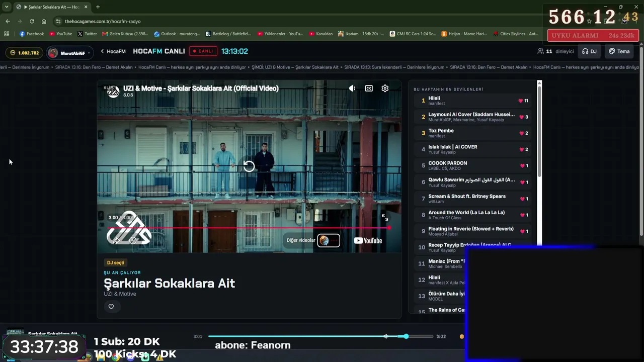Screen dimensions: 644x362
Task: Enter fullscreen on the video player
Action: point(385,218)
